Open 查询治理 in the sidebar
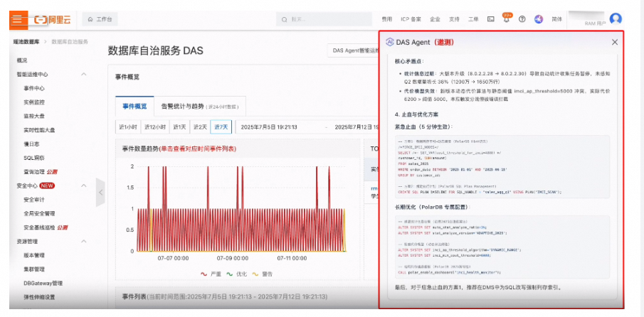The width and height of the screenshot is (644, 317). click(x=34, y=172)
